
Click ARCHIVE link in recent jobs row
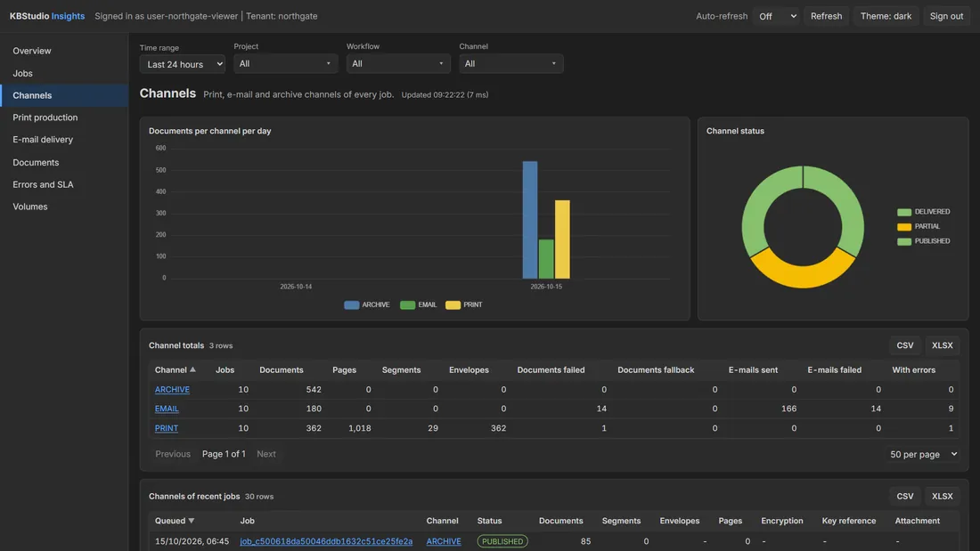[444, 541]
